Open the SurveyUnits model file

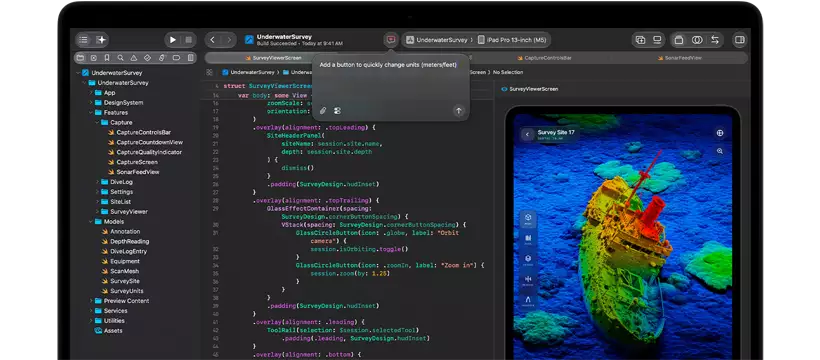pyautogui.click(x=122, y=291)
